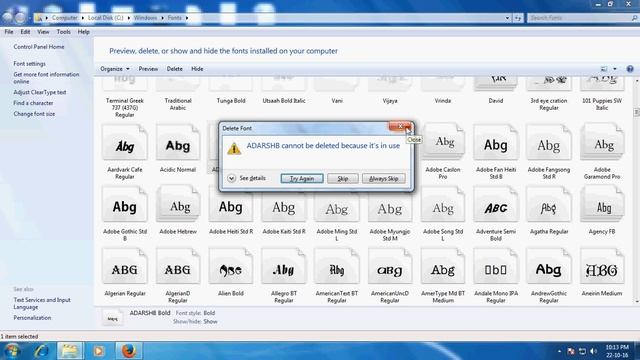Screen dimensions: 640x360
Task: Open the Help menu
Action: (83, 32)
